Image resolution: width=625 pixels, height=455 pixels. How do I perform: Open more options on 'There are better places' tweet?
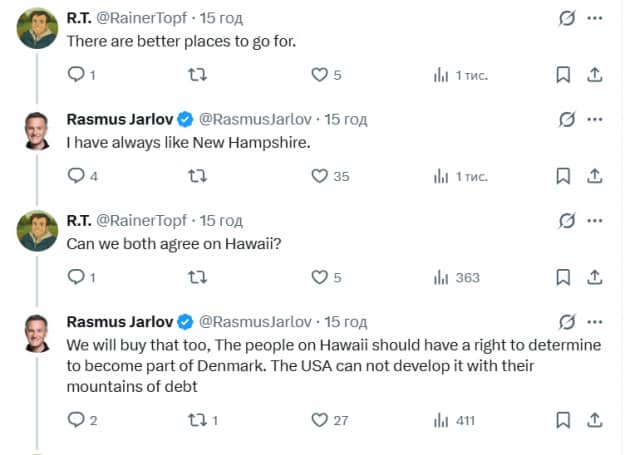[x=596, y=17]
